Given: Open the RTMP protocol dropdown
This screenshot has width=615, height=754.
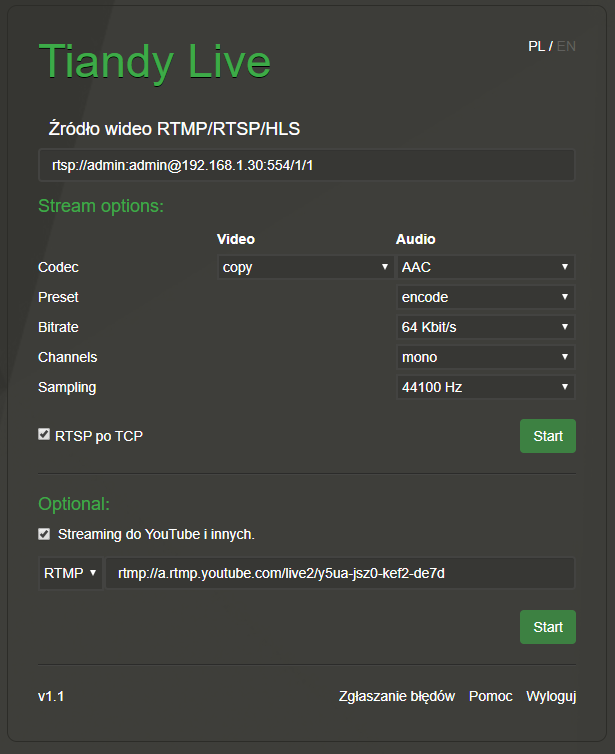Looking at the screenshot, I should tap(70, 573).
